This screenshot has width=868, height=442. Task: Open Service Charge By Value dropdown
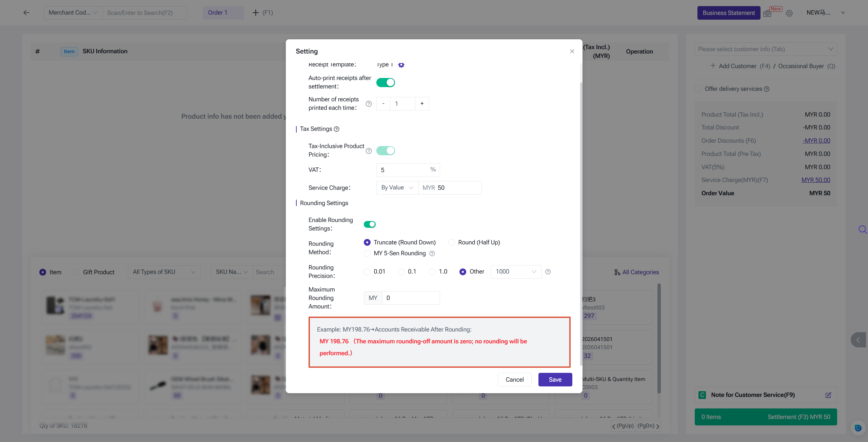point(397,188)
